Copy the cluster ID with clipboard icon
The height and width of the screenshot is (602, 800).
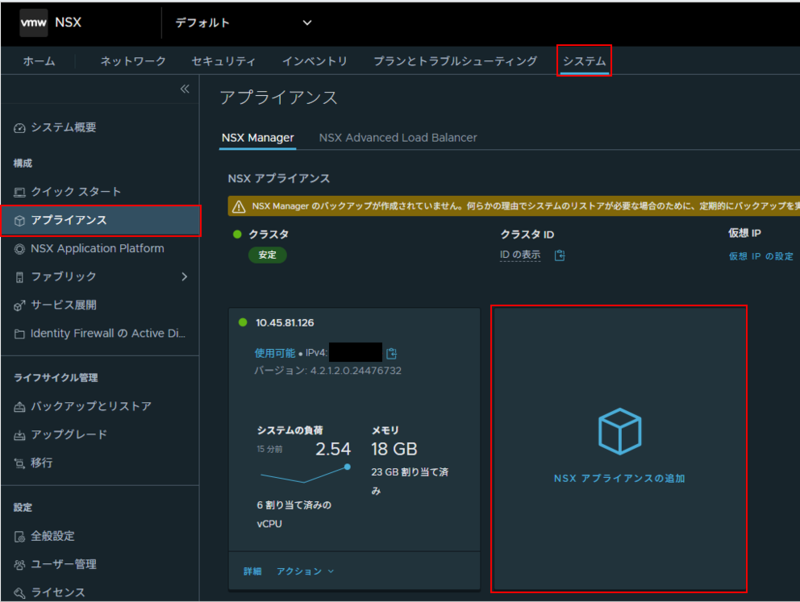[x=560, y=255]
